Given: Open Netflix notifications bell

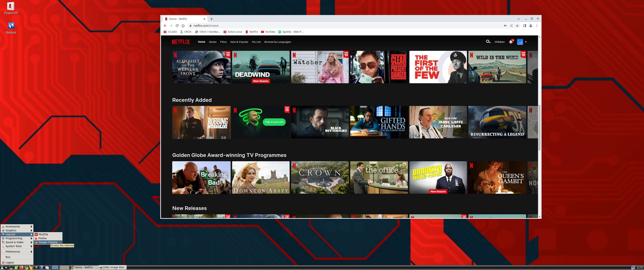Looking at the screenshot, I should pos(511,42).
